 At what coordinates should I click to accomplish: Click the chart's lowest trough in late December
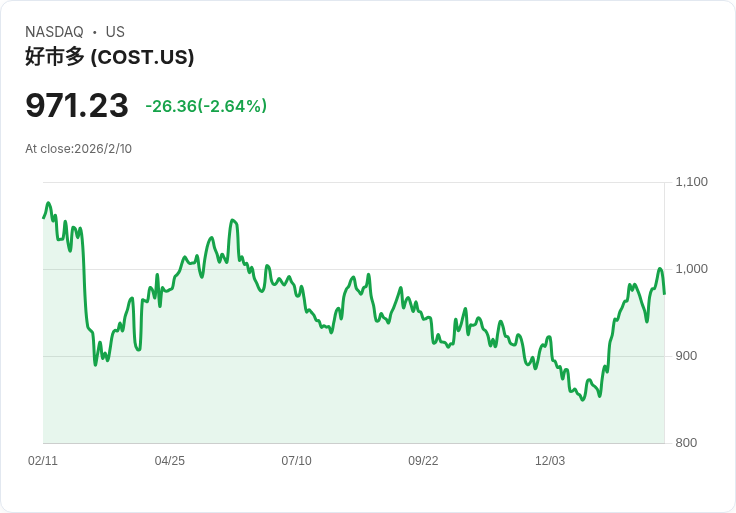pyautogui.click(x=583, y=400)
